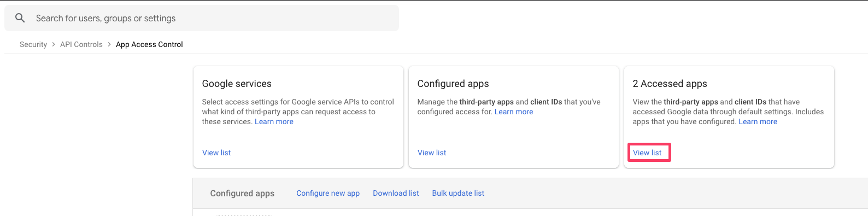Image resolution: width=868 pixels, height=216 pixels.
Task: View list of Configured apps
Action: [432, 153]
